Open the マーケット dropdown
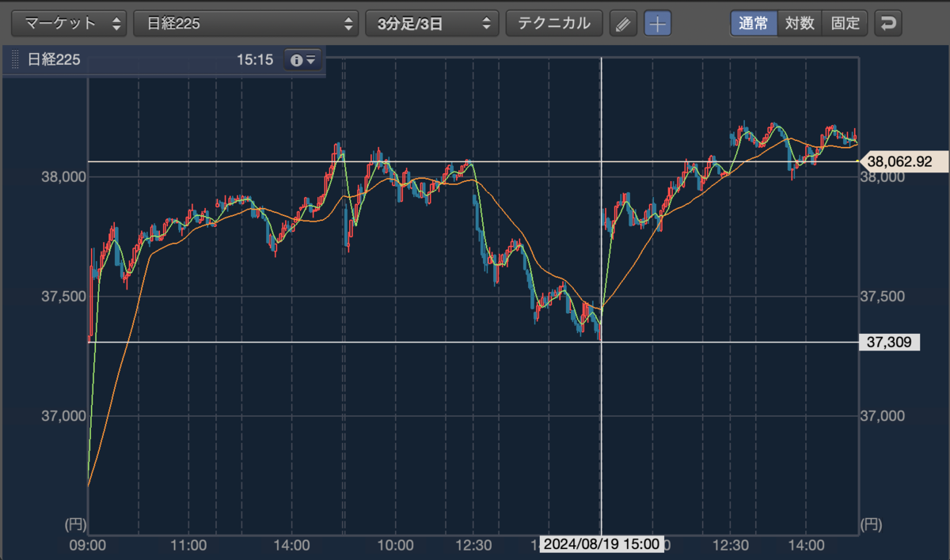The height and width of the screenshot is (560, 950). pos(69,23)
